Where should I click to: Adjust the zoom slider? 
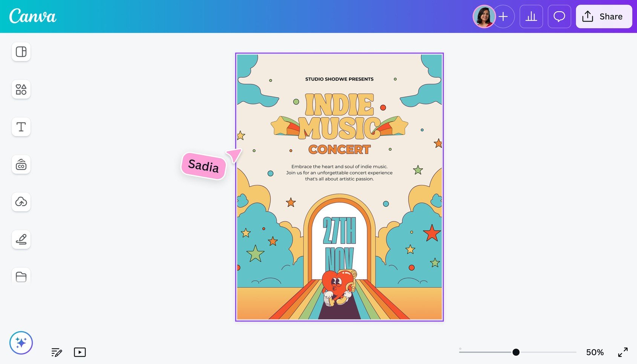pyautogui.click(x=516, y=352)
